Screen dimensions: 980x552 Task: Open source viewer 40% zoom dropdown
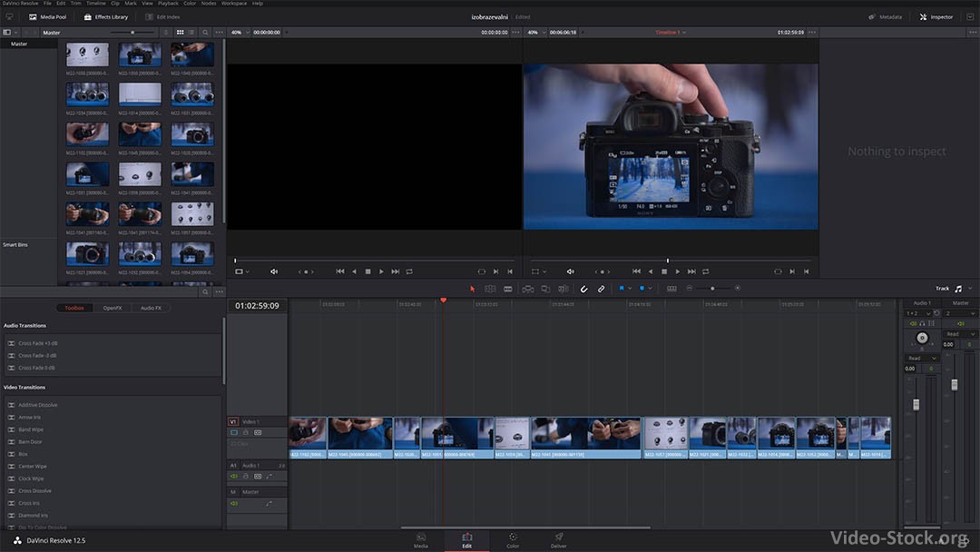(x=240, y=33)
